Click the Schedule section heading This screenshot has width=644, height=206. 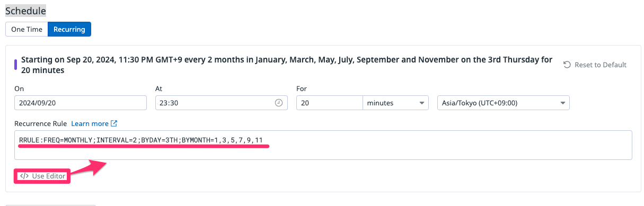point(25,10)
